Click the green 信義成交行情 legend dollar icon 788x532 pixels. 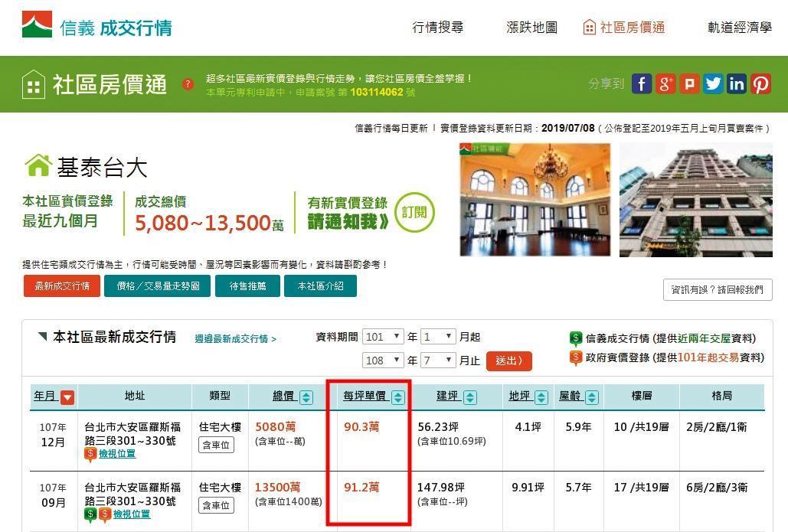[x=575, y=338]
